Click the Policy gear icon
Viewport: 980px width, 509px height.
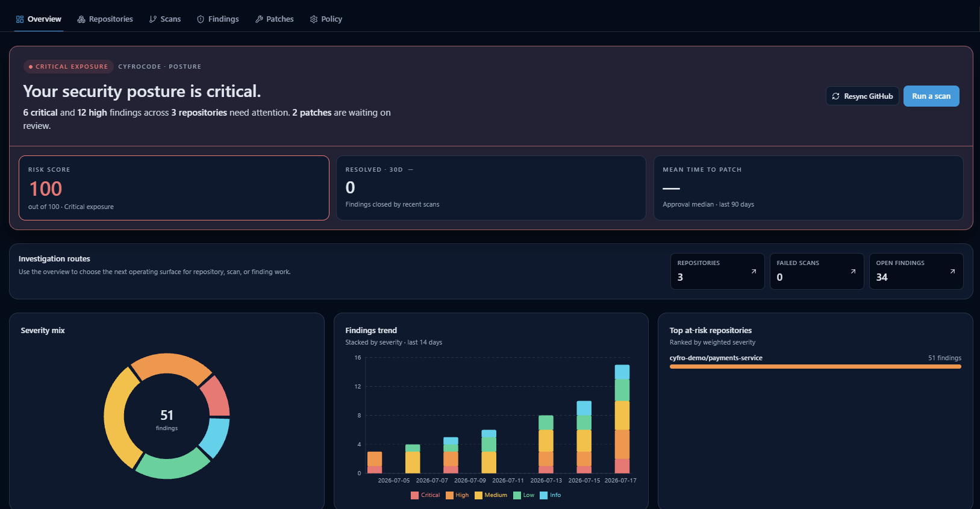pyautogui.click(x=314, y=19)
